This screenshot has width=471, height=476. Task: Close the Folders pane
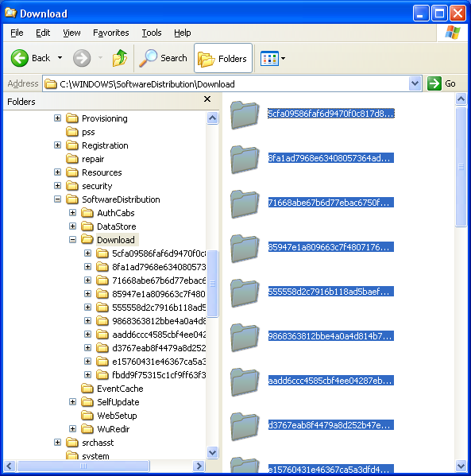tap(207, 99)
